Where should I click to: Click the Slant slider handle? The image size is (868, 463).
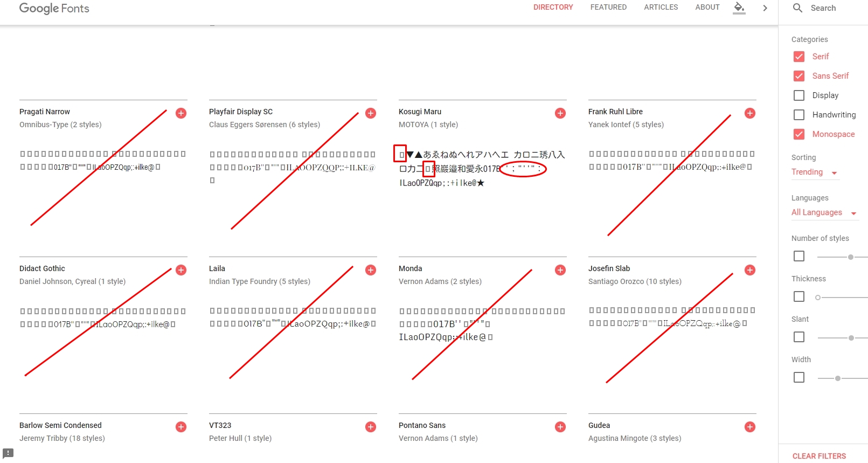[x=851, y=338]
